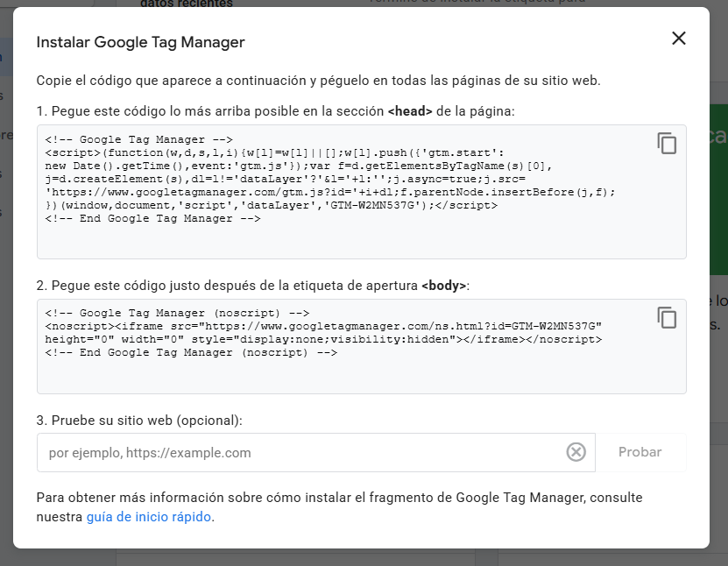Click the googletagmanager.com/gtm.js URL line
The image size is (728, 566).
click(x=333, y=192)
